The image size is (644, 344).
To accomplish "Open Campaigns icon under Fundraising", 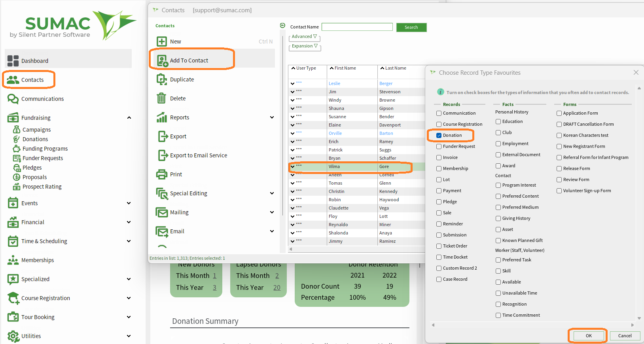I will pyautogui.click(x=17, y=130).
